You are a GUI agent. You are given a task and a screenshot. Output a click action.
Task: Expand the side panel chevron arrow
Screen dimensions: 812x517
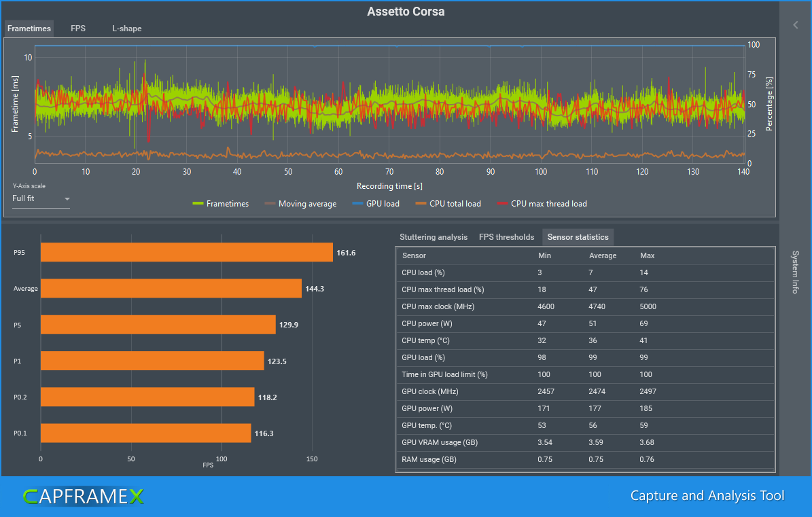tap(796, 25)
